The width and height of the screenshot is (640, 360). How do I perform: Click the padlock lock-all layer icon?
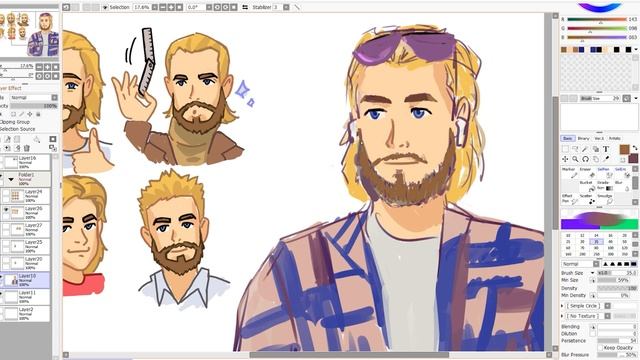(x=38, y=114)
